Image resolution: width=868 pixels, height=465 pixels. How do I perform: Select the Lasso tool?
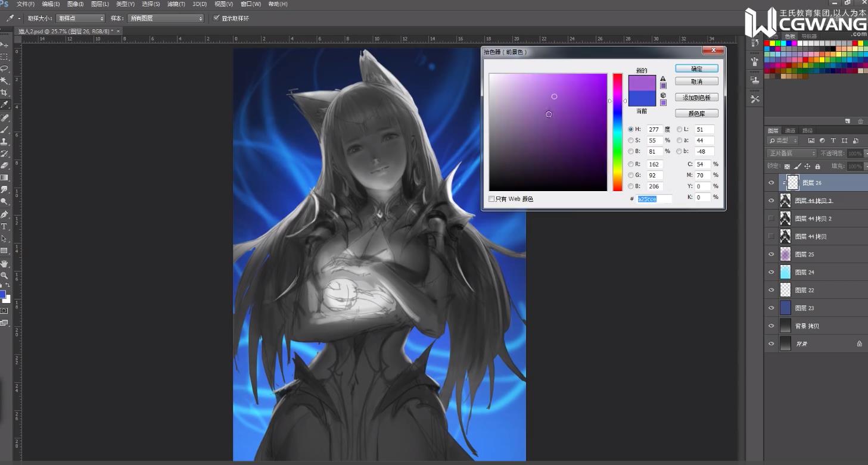click(x=4, y=68)
